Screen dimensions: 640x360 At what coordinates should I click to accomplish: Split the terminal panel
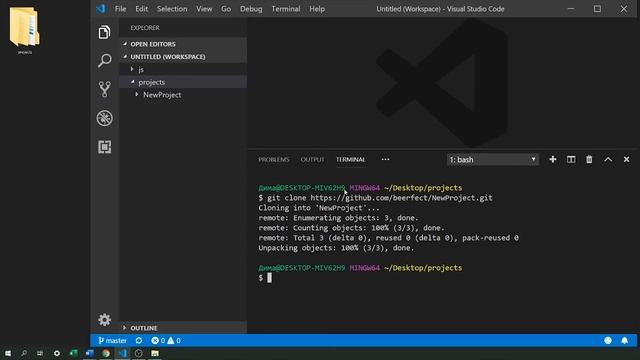point(571,160)
